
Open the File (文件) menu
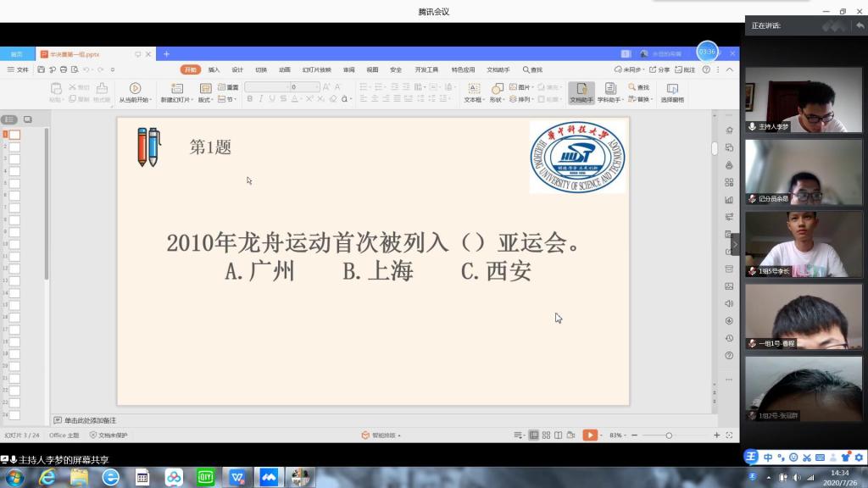click(x=18, y=69)
